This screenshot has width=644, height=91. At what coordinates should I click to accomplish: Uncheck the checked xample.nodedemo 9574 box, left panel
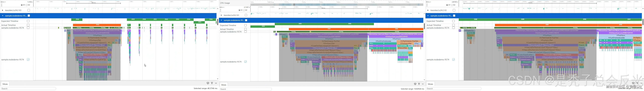28,59
